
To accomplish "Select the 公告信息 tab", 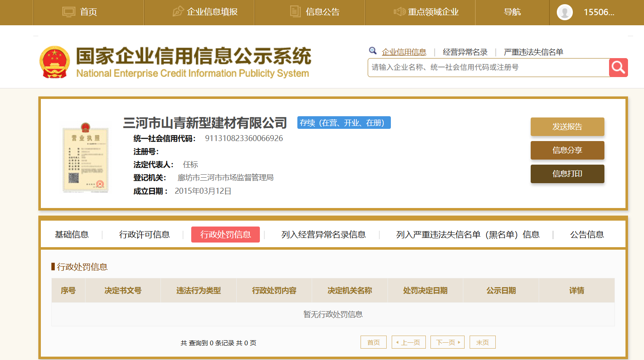I will point(587,235).
